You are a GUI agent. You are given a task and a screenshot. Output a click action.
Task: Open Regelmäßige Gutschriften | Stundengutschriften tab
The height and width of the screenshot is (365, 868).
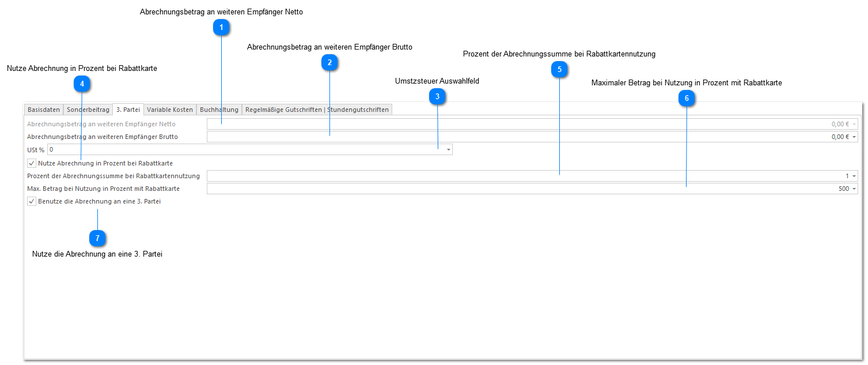[317, 110]
